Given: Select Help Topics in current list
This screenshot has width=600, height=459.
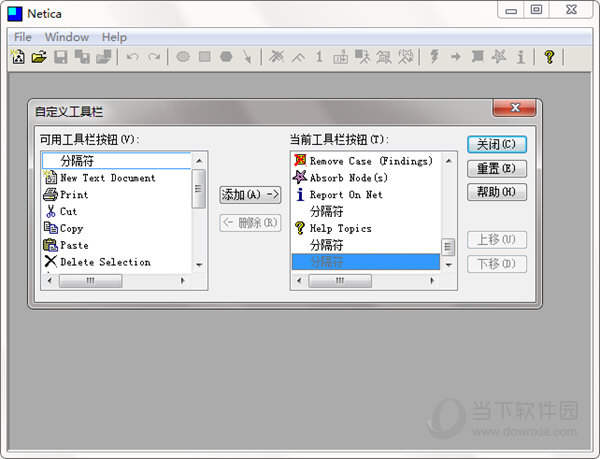Looking at the screenshot, I should (366, 228).
